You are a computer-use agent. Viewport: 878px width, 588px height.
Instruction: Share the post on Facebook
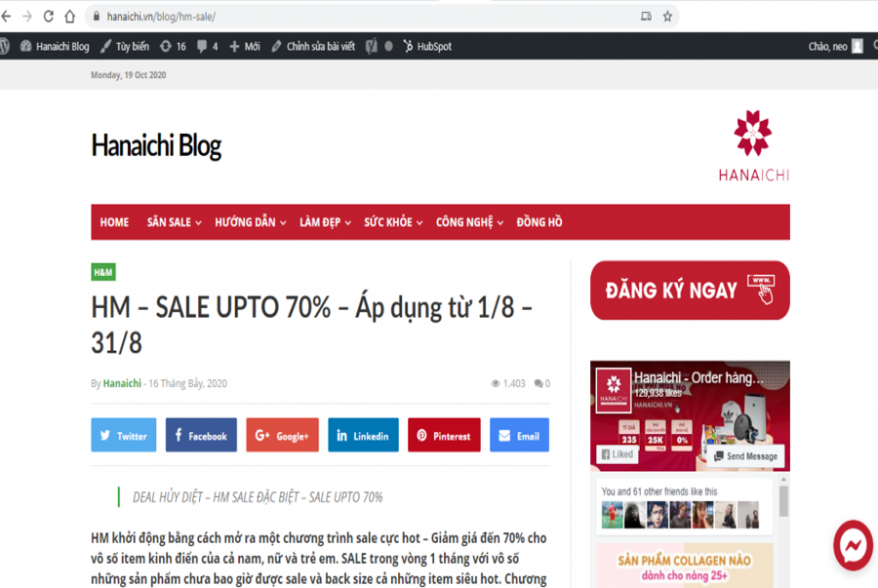pos(201,435)
